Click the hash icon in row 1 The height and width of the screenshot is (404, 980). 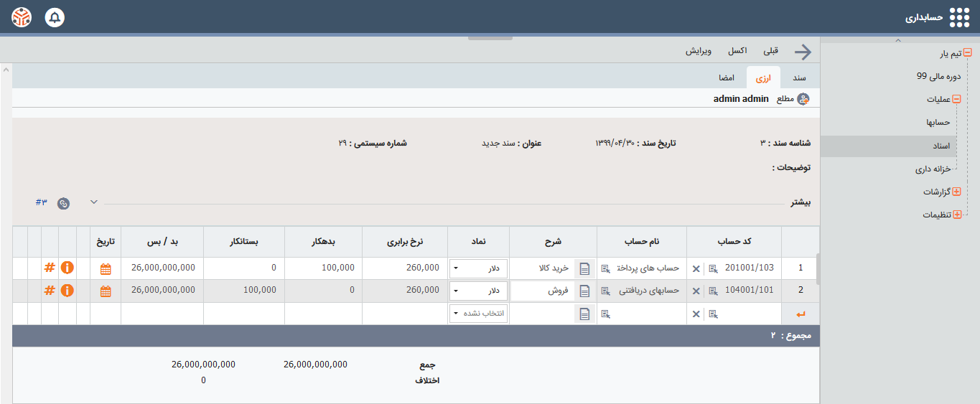50,268
